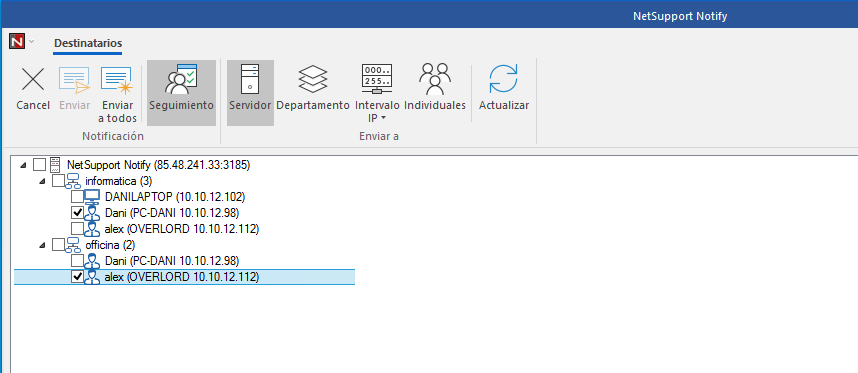This screenshot has width=858, height=373.
Task: Click the Actualizar refresh icon
Action: click(503, 79)
